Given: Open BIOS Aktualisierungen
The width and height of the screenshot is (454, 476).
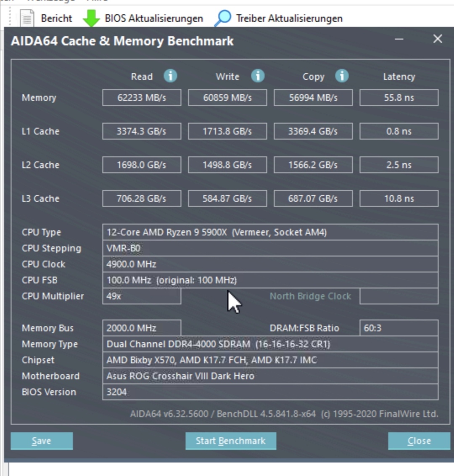Looking at the screenshot, I should tap(154, 19).
